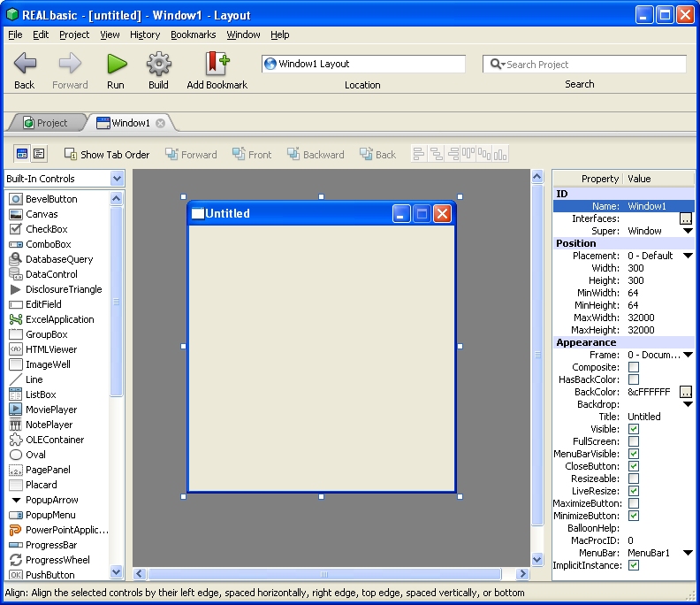
Task: Select the BevelButton control icon
Action: (16, 199)
